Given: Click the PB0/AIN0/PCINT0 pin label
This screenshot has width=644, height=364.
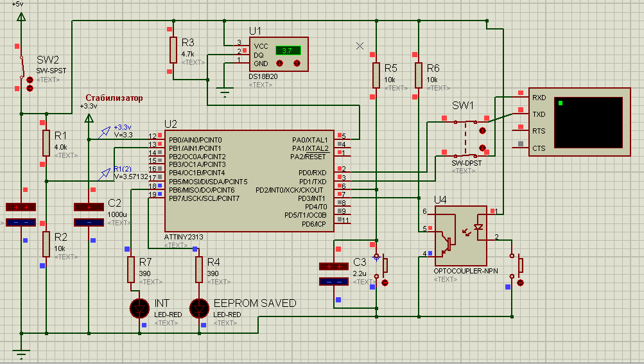Looking at the screenshot, I should [195, 140].
